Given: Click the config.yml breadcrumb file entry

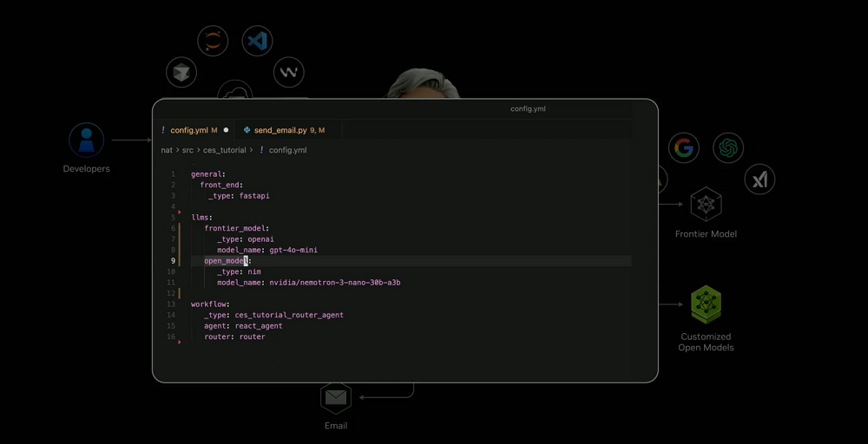Looking at the screenshot, I should coord(287,150).
